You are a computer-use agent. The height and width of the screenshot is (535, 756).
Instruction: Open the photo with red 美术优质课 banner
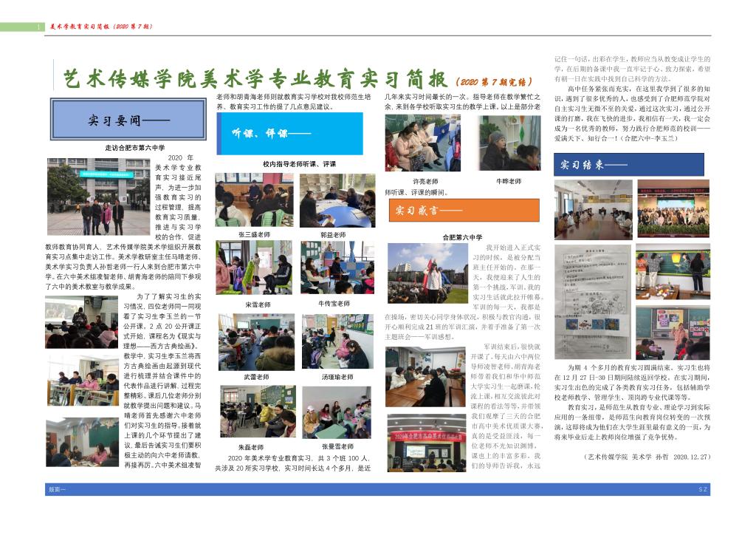pos(426,443)
